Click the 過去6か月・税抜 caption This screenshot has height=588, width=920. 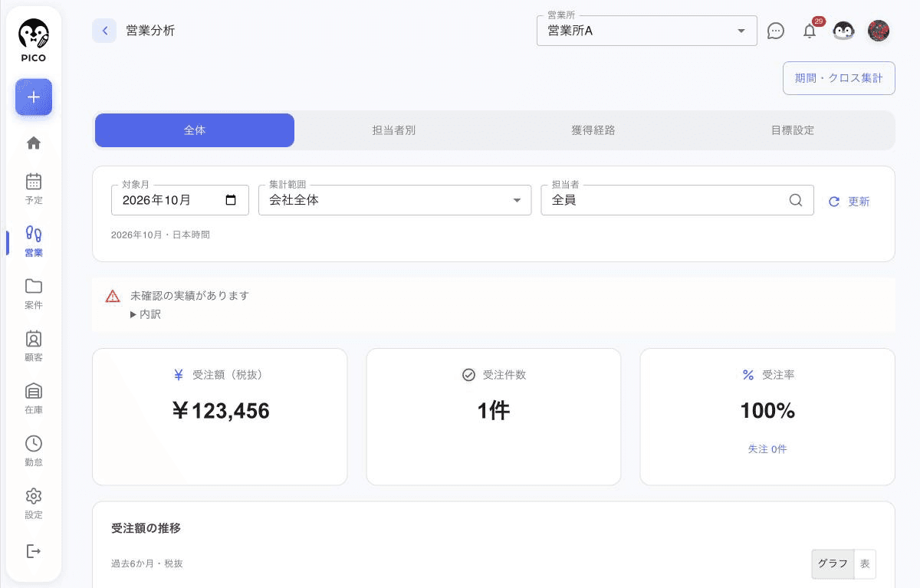click(147, 563)
